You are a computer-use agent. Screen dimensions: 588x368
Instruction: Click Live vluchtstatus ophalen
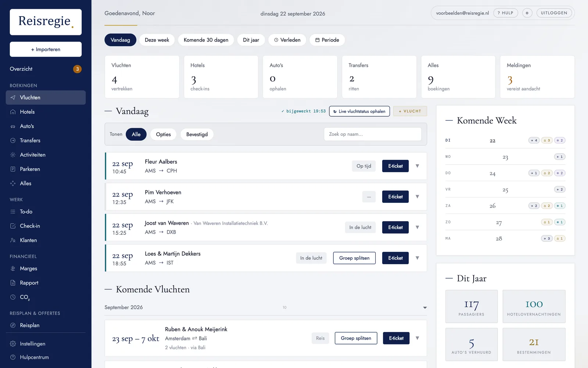(359, 111)
